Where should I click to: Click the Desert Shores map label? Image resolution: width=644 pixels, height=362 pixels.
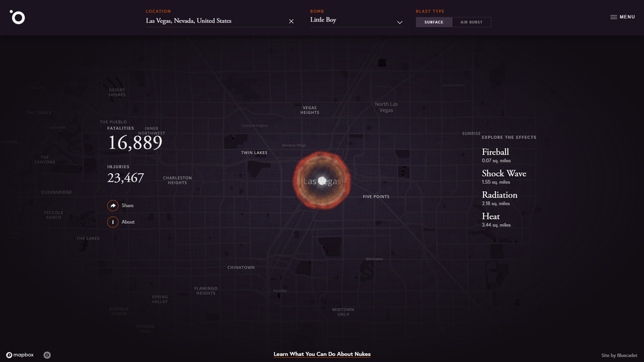click(x=117, y=93)
